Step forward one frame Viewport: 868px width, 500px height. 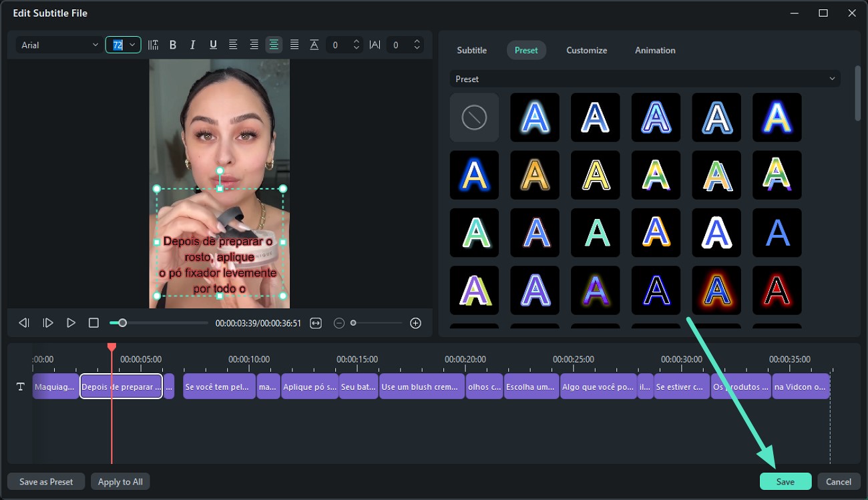click(48, 323)
